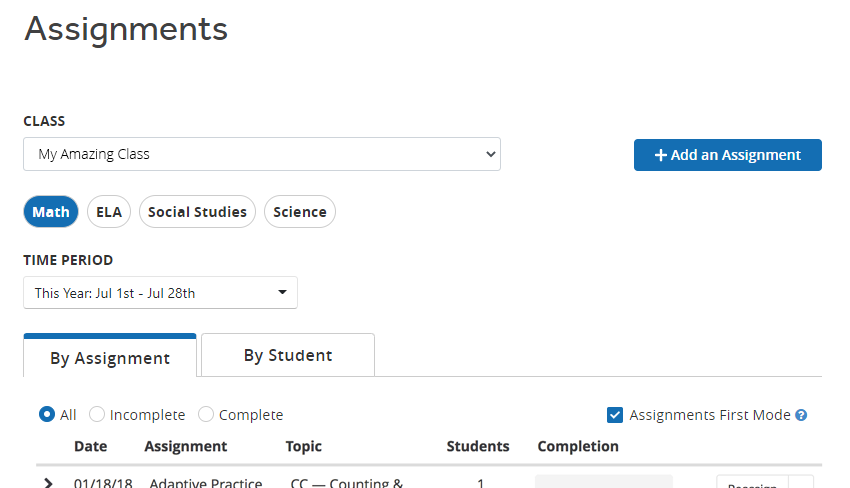Image resolution: width=850 pixels, height=488 pixels.
Task: Uncheck the Assignments First Mode checkbox
Action: (615, 415)
